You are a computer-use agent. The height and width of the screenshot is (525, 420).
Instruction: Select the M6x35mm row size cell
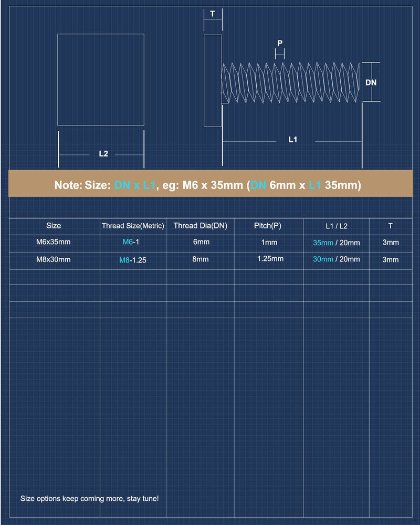point(53,241)
